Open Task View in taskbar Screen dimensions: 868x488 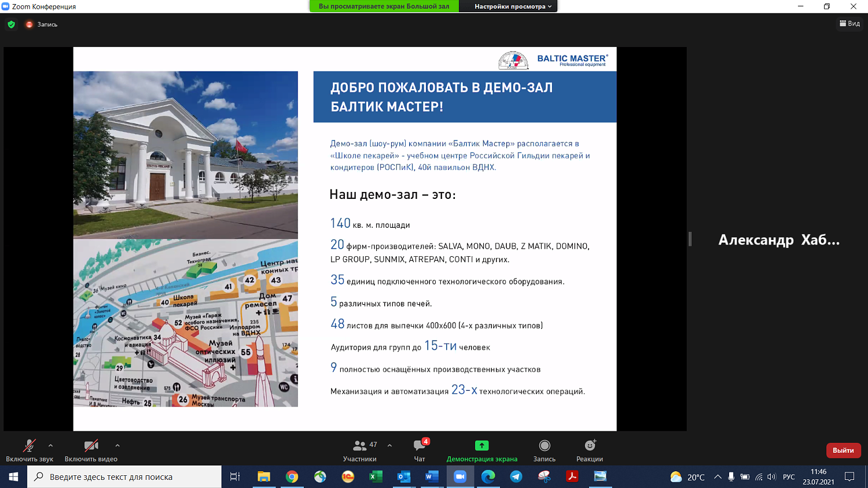(235, 477)
